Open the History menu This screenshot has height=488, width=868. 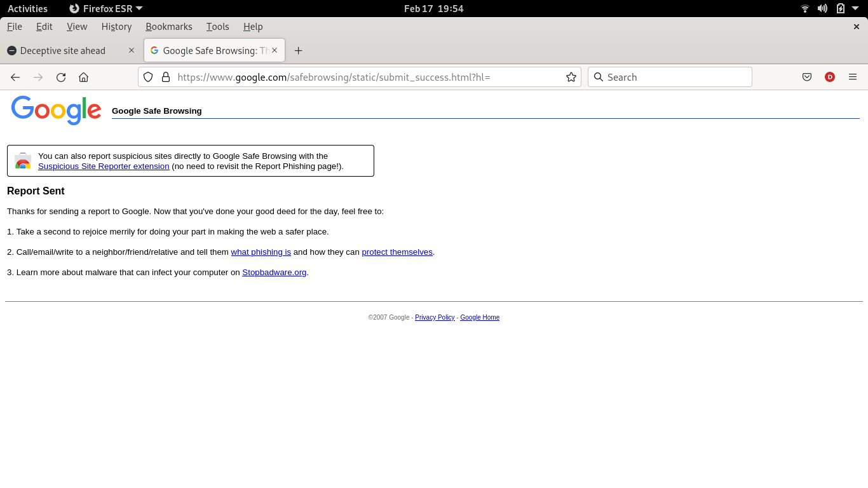click(x=116, y=27)
